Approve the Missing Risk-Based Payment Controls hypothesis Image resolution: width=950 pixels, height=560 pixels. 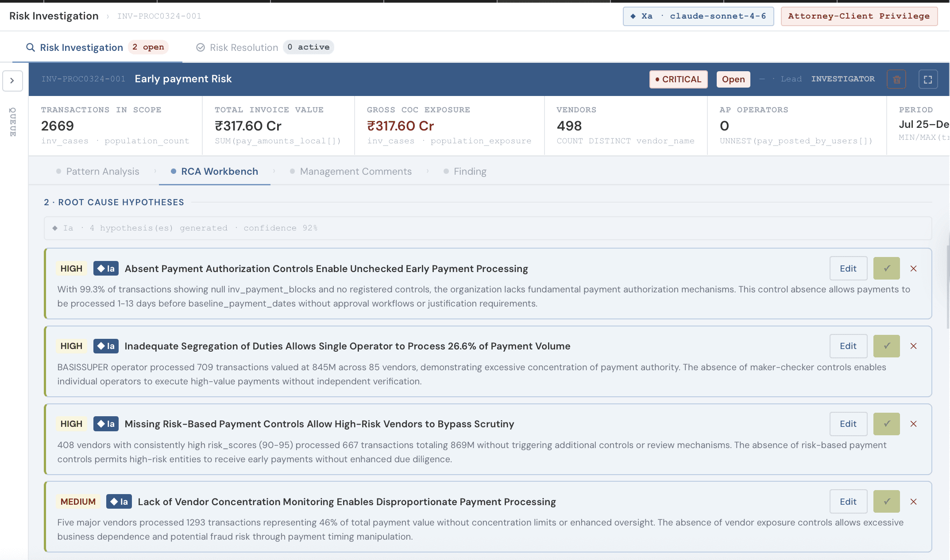tap(886, 424)
